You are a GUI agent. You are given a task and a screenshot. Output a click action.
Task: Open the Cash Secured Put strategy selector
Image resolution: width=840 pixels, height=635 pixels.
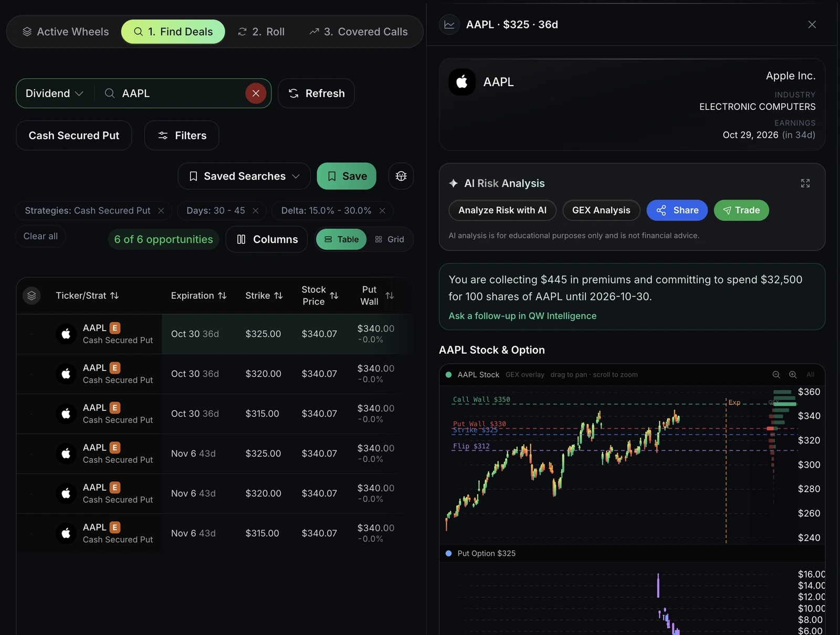[74, 135]
